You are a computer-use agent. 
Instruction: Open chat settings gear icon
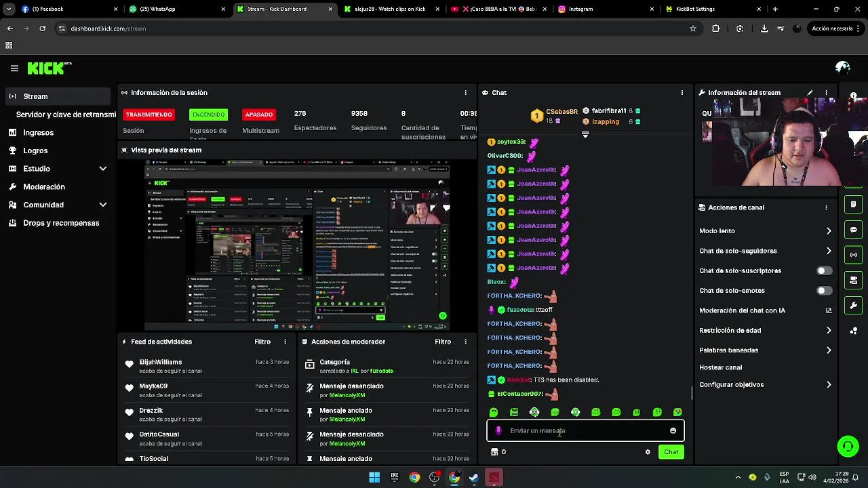click(x=648, y=452)
